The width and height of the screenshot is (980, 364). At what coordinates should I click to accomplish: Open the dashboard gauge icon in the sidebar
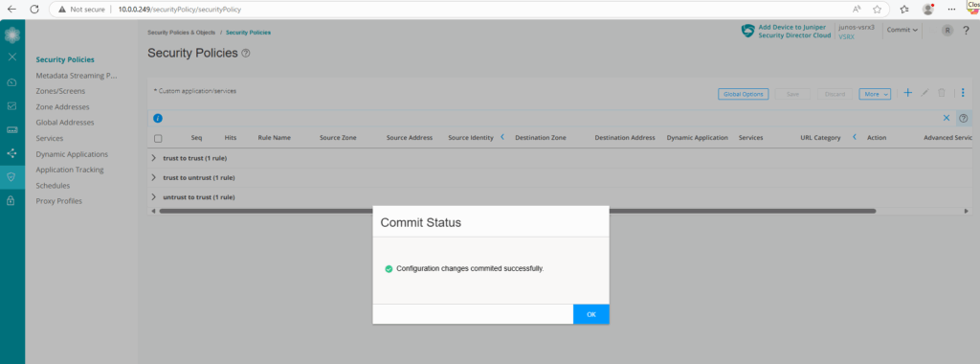(11, 82)
